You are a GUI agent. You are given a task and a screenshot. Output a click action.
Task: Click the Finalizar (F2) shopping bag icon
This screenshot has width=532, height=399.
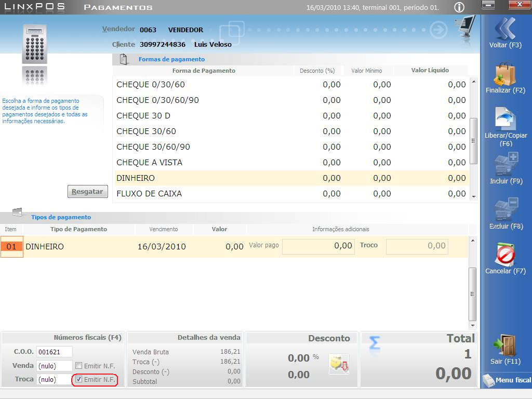point(505,74)
